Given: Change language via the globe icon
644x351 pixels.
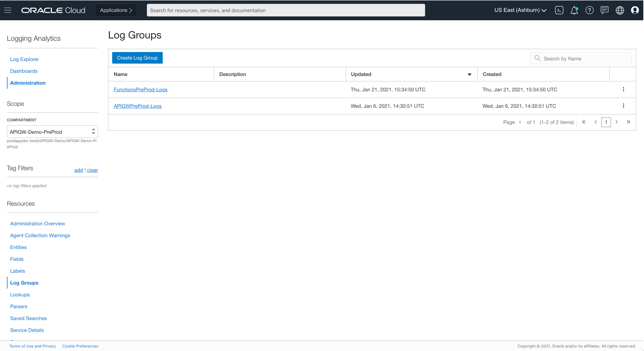Looking at the screenshot, I should tap(620, 10).
